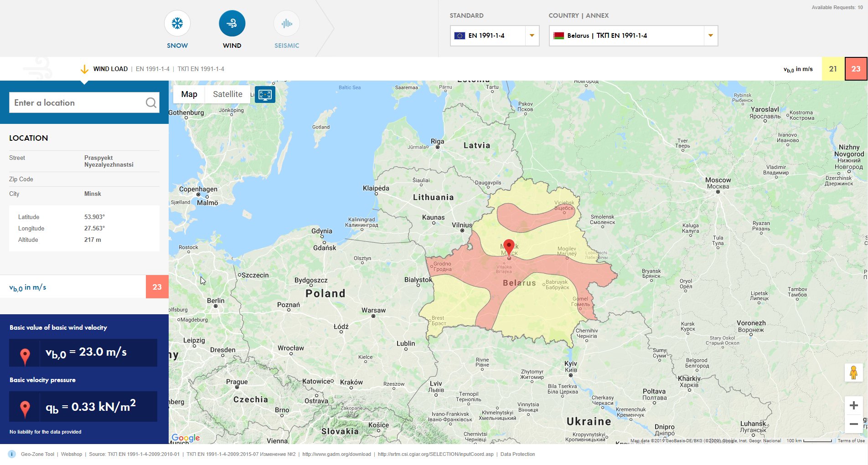Click the latitude value 53.903°
The height and width of the screenshot is (465, 868).
[x=94, y=217]
